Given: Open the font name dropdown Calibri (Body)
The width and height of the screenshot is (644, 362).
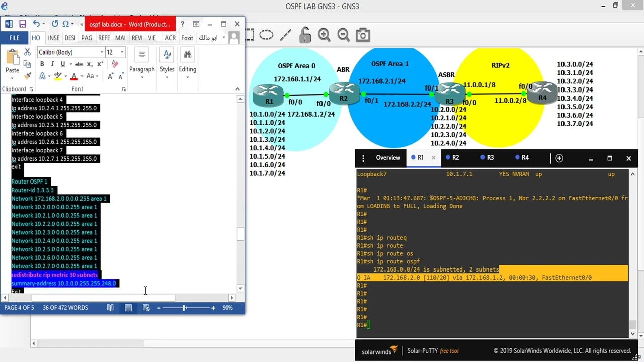Looking at the screenshot, I should click(102, 52).
